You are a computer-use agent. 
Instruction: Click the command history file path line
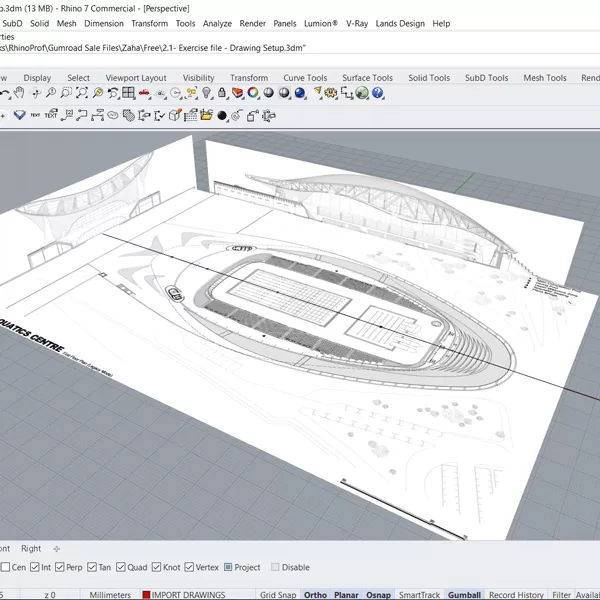(x=152, y=48)
